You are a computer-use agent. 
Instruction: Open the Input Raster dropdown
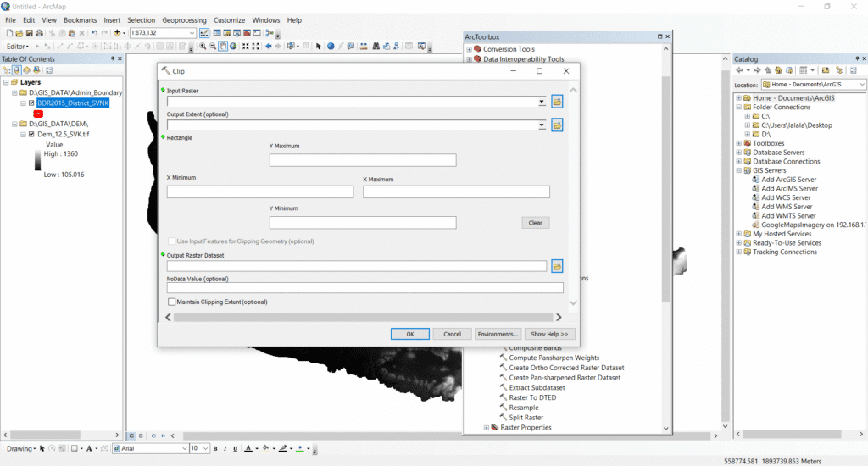tap(542, 102)
